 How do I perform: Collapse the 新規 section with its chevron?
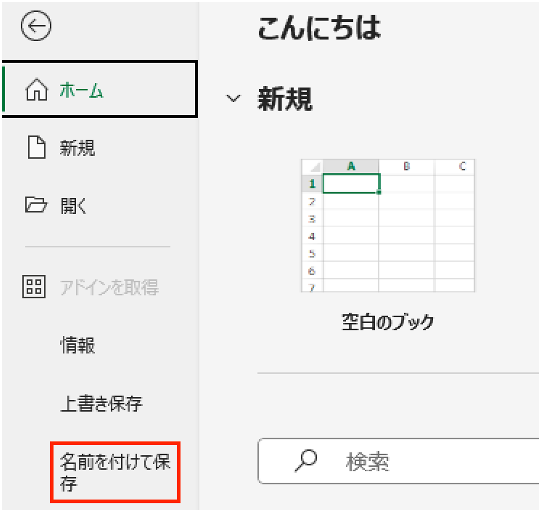click(x=233, y=99)
